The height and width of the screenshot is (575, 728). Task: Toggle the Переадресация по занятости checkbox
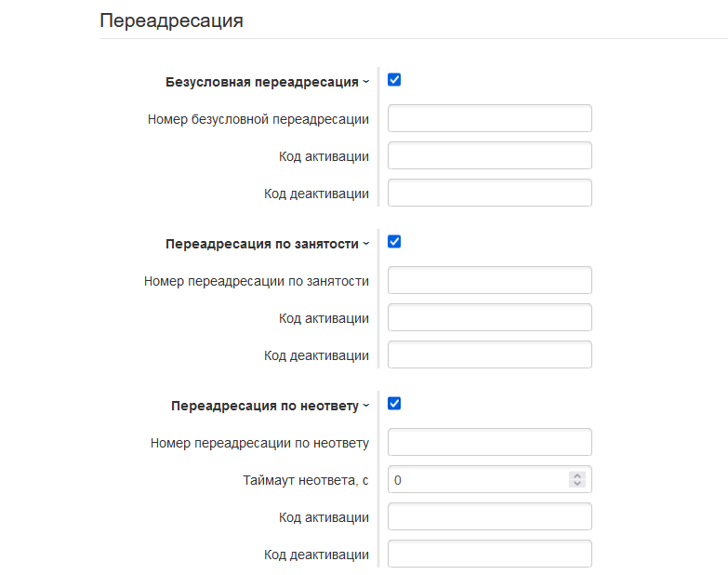coord(394,242)
